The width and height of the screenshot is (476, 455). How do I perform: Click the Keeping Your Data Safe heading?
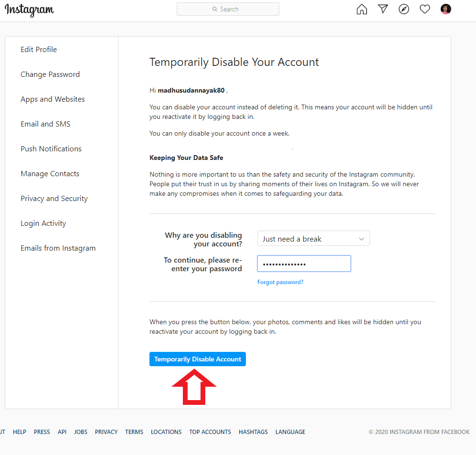[x=186, y=158]
